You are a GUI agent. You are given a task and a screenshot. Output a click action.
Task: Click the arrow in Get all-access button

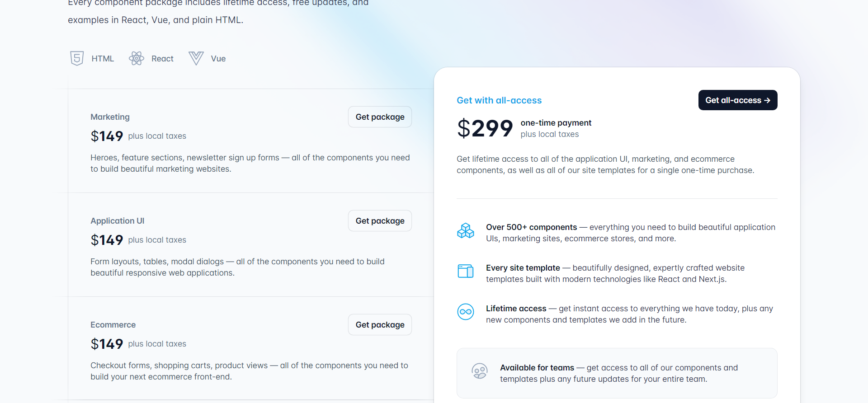pyautogui.click(x=767, y=100)
